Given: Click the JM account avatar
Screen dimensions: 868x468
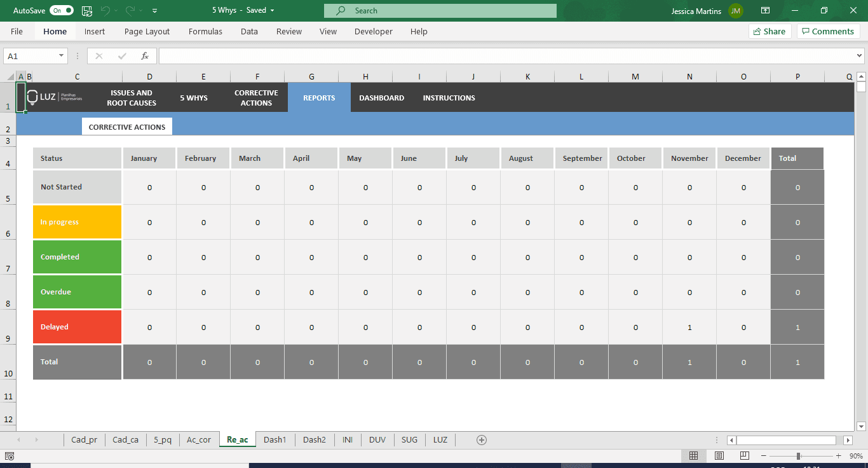Looking at the screenshot, I should coord(736,11).
